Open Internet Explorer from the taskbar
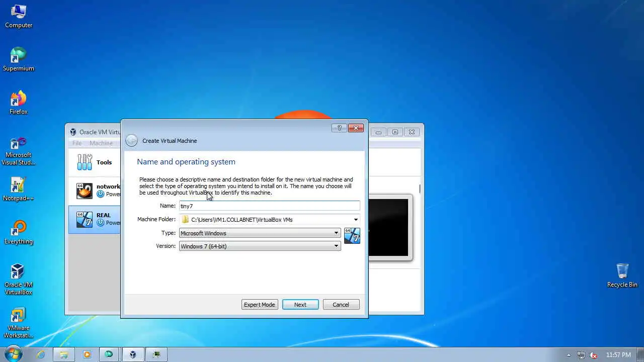This screenshot has width=644, height=362. coord(41,354)
